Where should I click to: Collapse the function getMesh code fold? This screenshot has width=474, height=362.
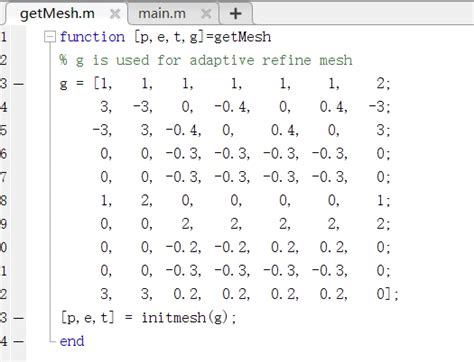(x=50, y=37)
